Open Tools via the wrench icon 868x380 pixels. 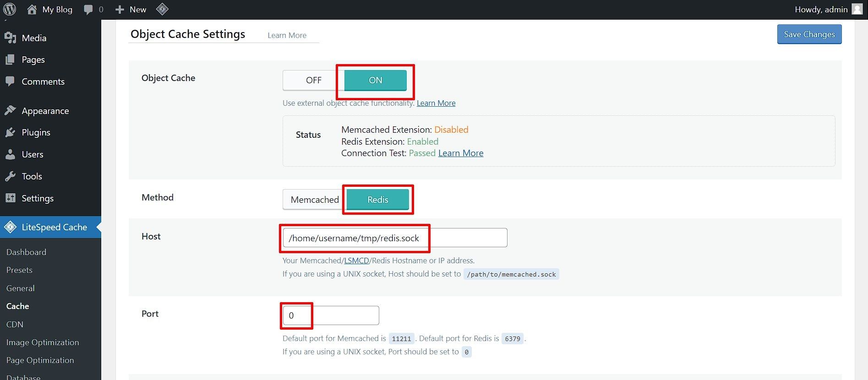10,176
